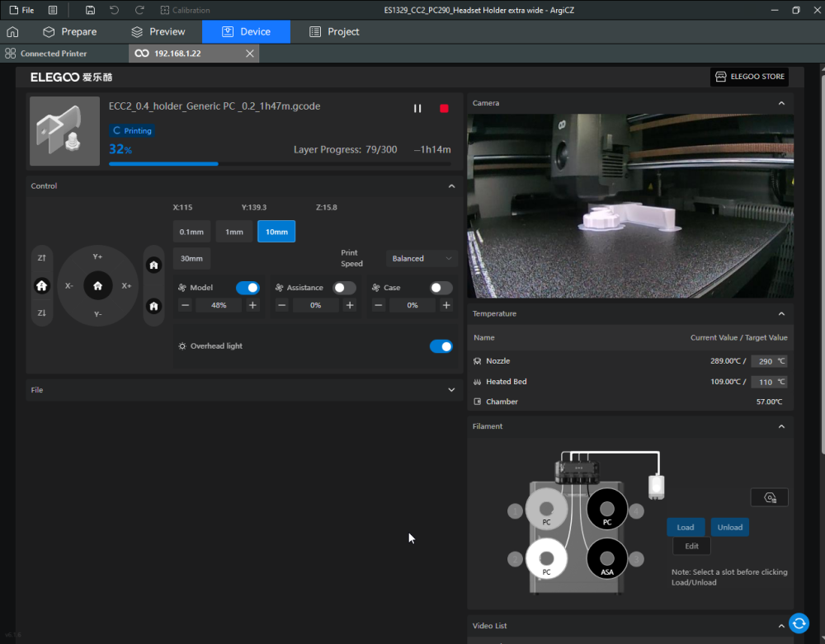Home the XY axes in jog wheel
Image resolution: width=825 pixels, height=644 pixels.
click(98, 285)
